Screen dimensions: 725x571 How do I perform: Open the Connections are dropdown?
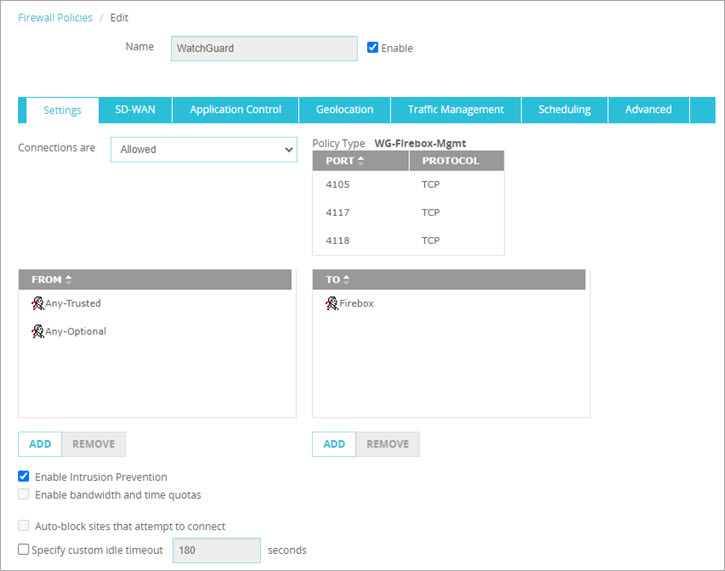click(x=204, y=149)
